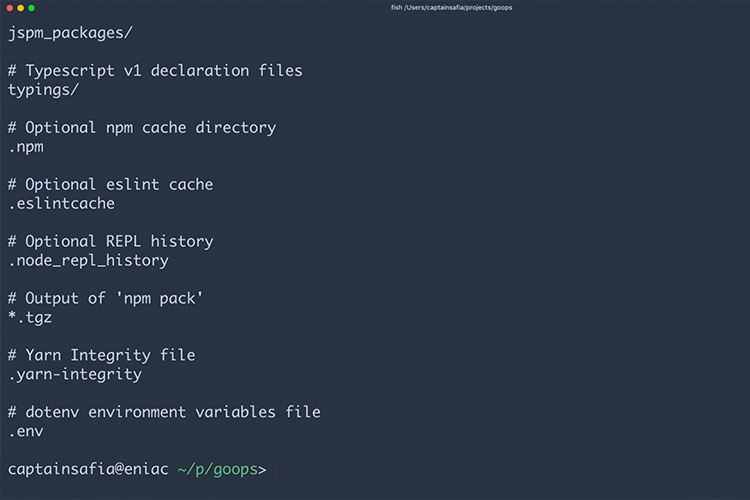Click the green fullscreen window button
The image size is (750, 500).
32,8
